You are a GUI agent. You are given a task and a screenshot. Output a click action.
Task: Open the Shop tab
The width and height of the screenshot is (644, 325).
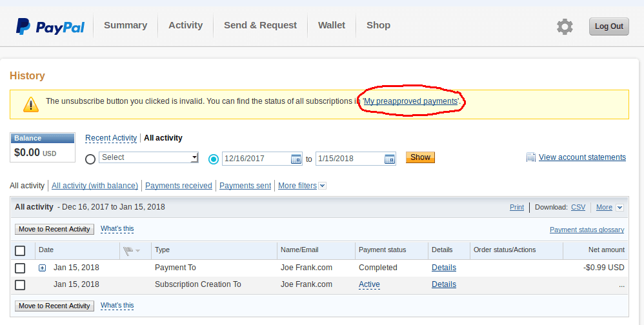click(378, 25)
